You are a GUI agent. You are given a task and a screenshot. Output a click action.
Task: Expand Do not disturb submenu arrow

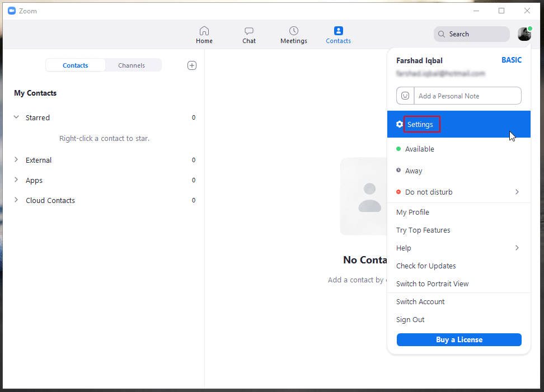(517, 192)
